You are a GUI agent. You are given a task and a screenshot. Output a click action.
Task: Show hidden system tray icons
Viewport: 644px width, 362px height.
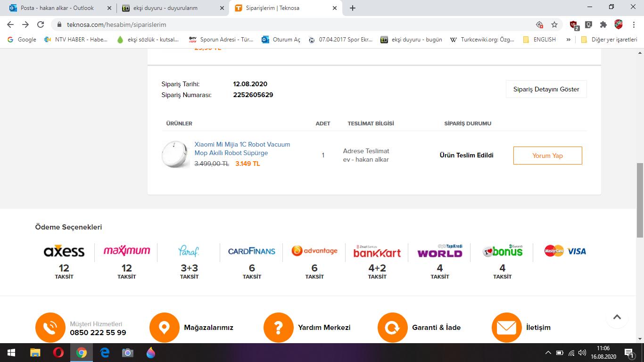click(548, 353)
